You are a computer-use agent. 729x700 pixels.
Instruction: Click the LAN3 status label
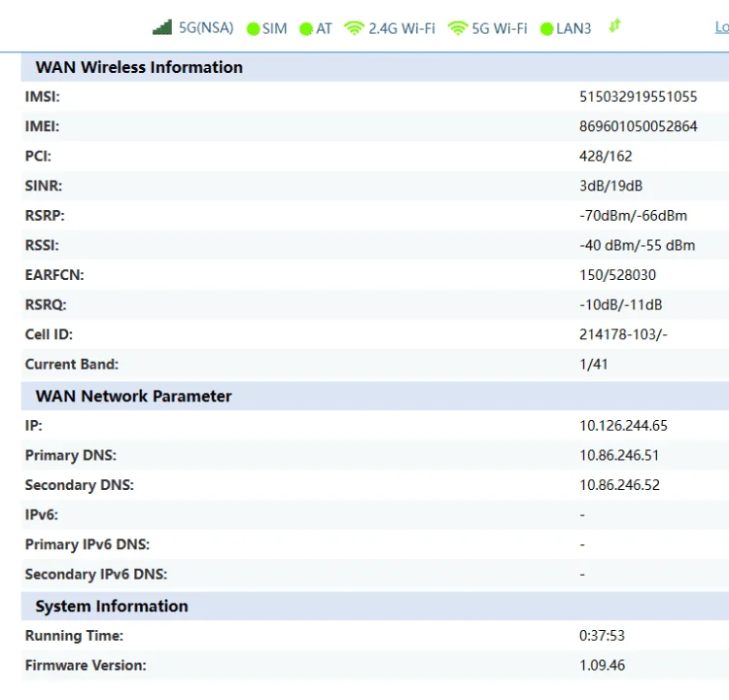[x=573, y=29]
